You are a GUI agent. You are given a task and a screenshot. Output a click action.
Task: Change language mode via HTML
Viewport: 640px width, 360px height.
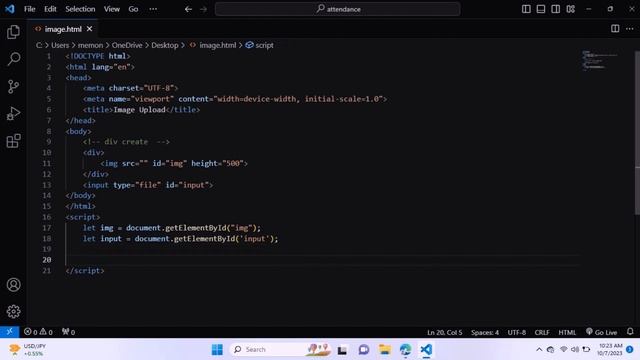tap(567, 332)
